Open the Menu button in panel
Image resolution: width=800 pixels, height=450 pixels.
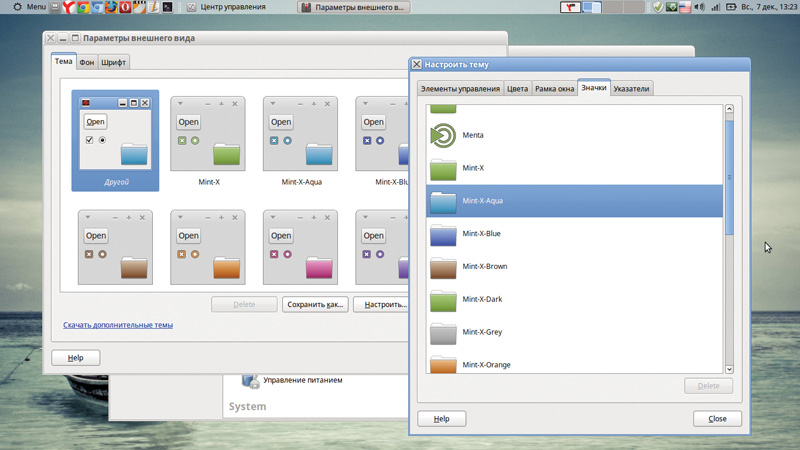tap(29, 7)
